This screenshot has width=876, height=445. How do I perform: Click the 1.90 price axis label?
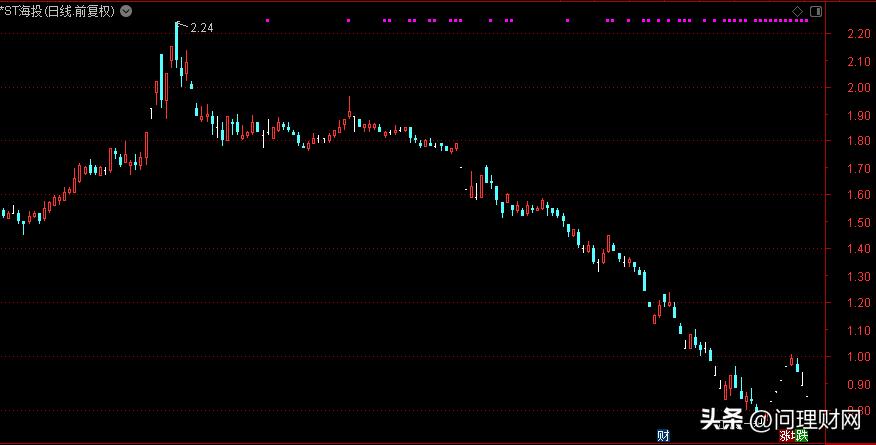[859, 115]
